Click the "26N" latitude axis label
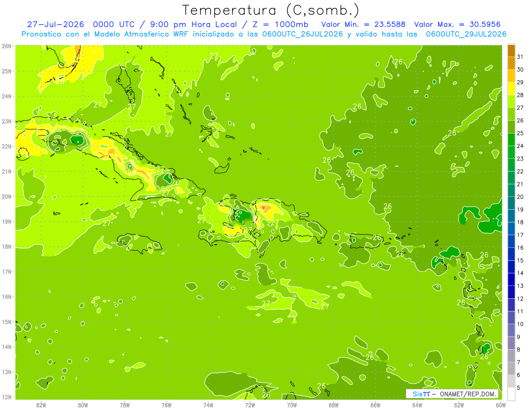532x411 pixels. click(x=7, y=46)
